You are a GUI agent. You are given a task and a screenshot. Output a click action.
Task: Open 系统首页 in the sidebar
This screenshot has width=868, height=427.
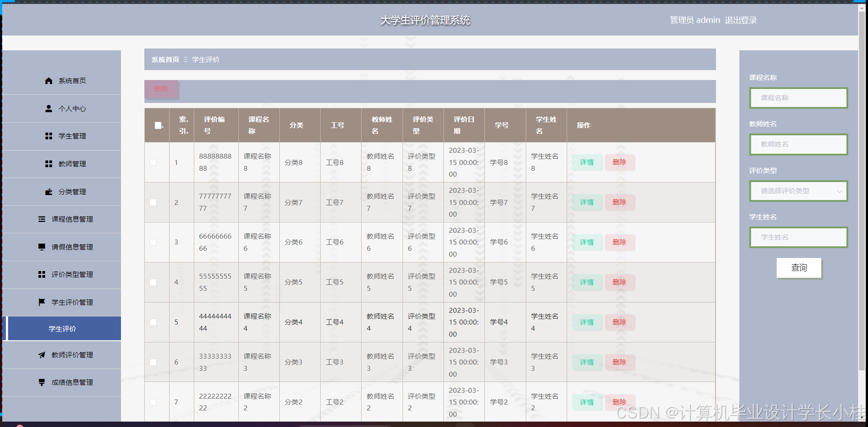coord(62,81)
